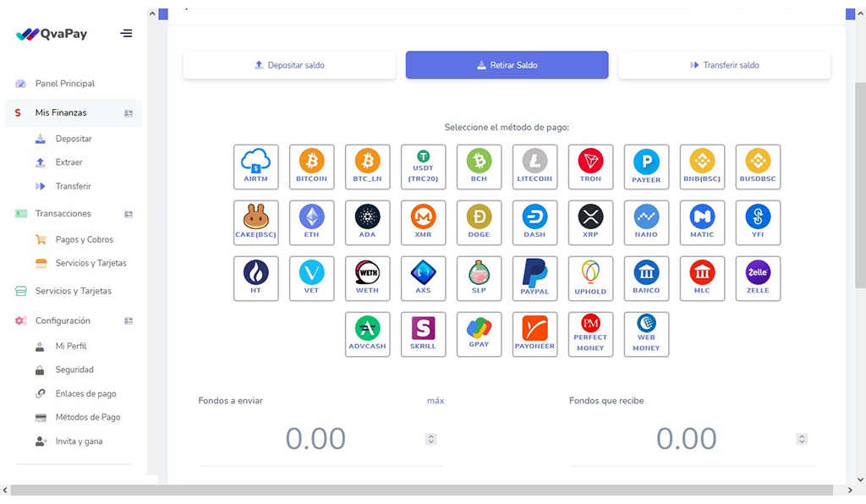
Task: Select the red MLC bank tile
Action: (x=702, y=278)
